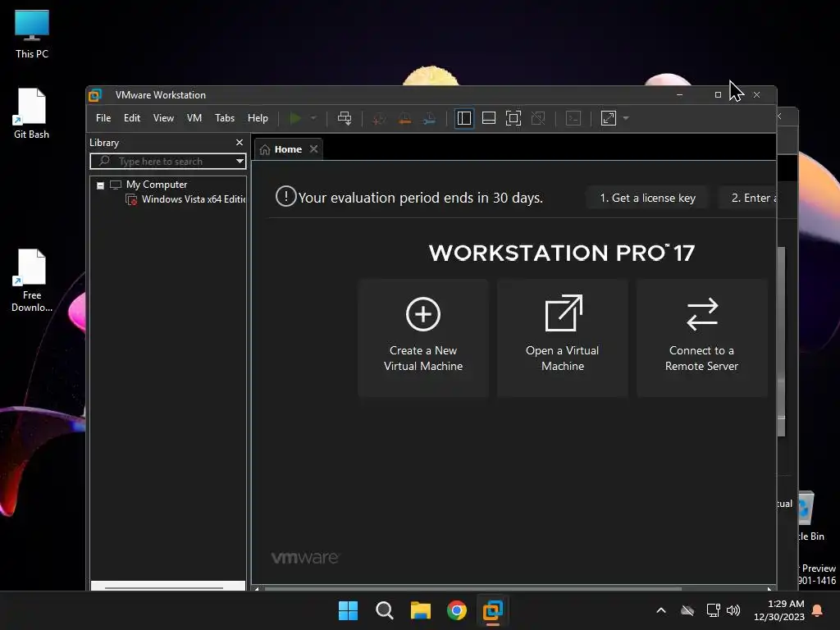Click Create a New Virtual Machine
The image size is (840, 630).
423,337
